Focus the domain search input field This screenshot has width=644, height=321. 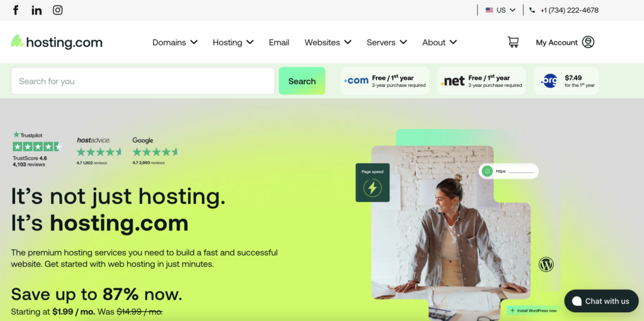[143, 81]
